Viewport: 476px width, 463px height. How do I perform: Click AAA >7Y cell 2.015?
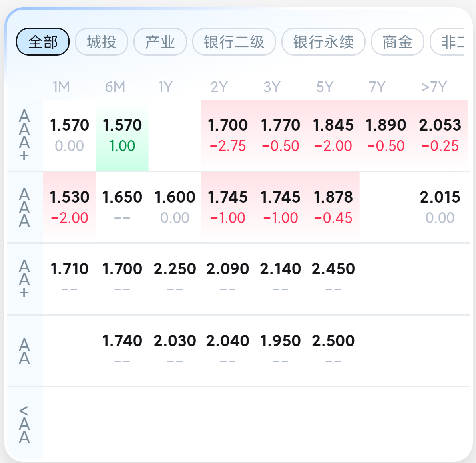coord(440,207)
